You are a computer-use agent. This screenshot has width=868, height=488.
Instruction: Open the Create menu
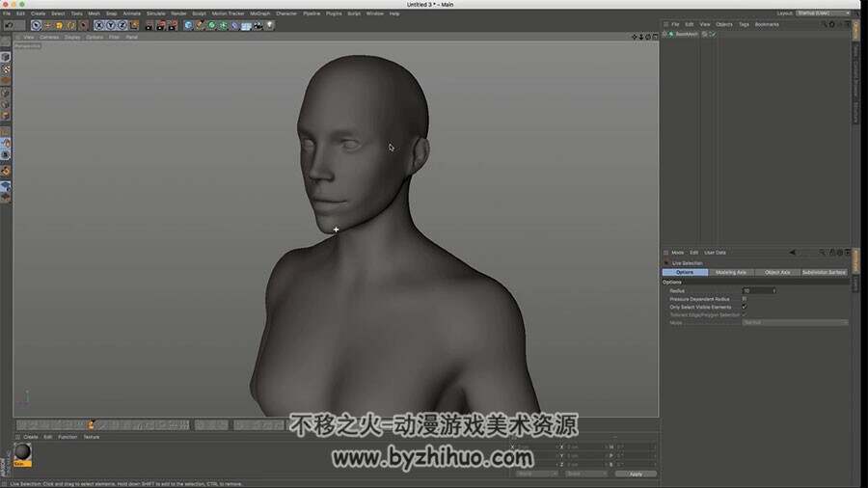pos(39,14)
